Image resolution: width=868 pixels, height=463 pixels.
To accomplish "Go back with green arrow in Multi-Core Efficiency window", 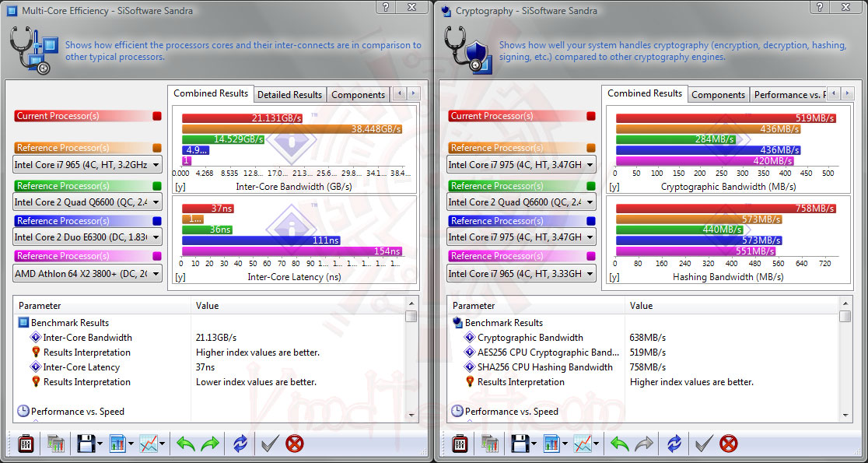I will [x=185, y=444].
